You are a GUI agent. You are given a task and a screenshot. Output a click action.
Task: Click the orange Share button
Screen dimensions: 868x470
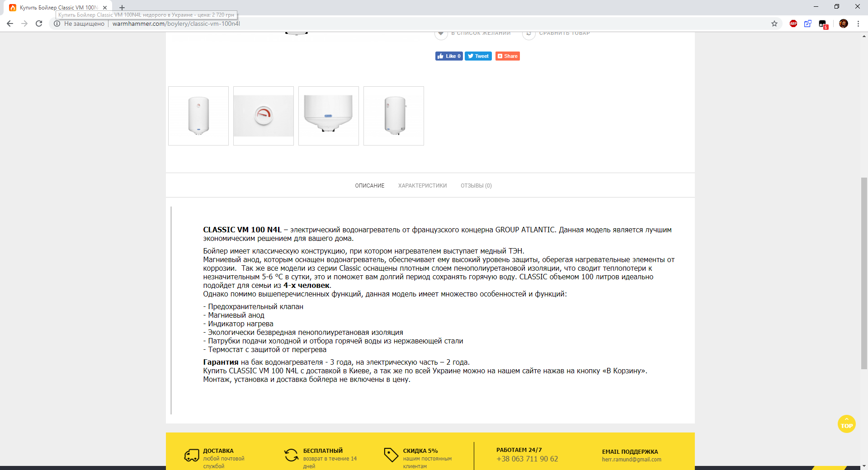point(508,56)
